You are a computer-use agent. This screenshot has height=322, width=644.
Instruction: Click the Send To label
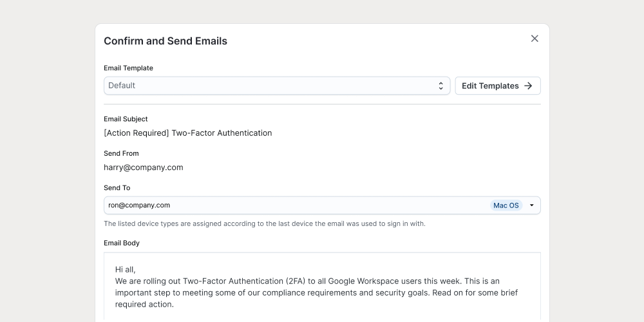(117, 188)
